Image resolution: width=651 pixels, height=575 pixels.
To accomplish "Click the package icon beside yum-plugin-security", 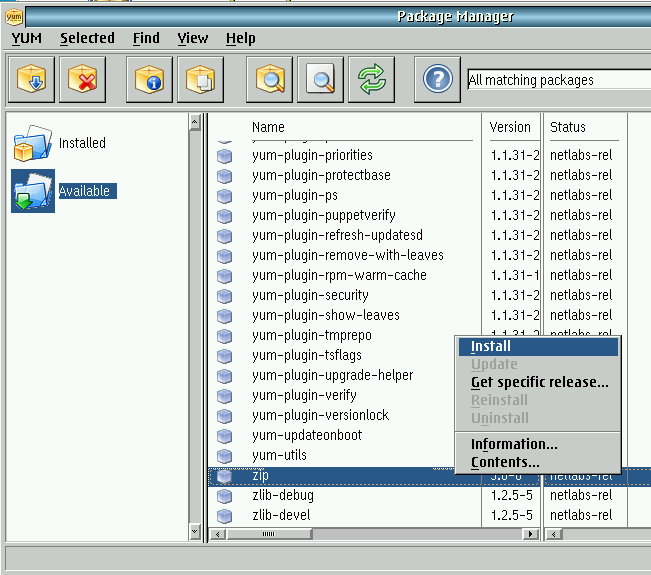I will click(225, 296).
